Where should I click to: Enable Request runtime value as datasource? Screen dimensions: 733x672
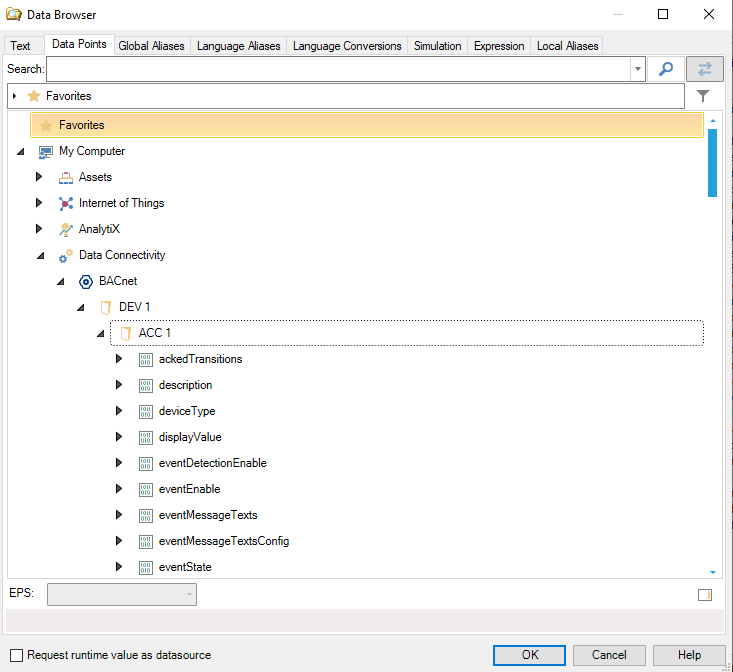coord(15,655)
